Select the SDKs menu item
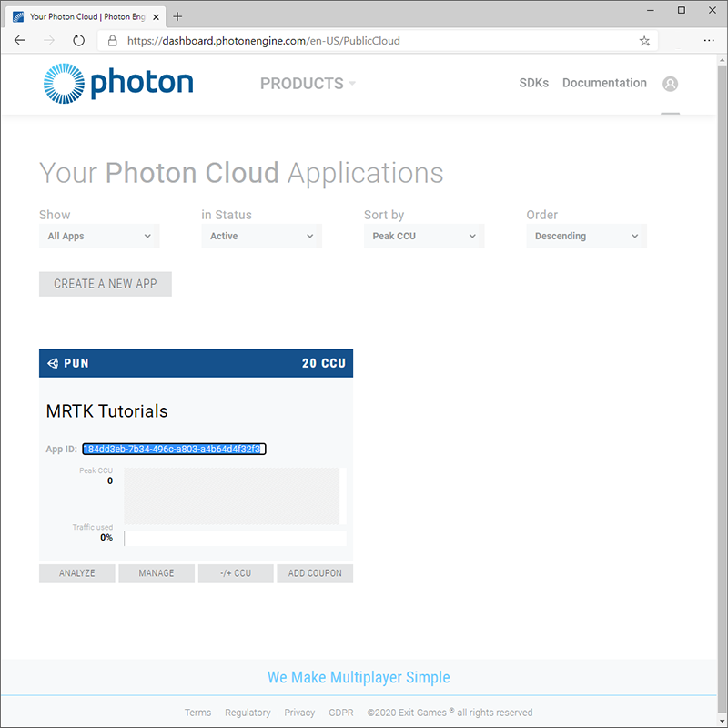Viewport: 728px width, 728px height. pos(534,83)
